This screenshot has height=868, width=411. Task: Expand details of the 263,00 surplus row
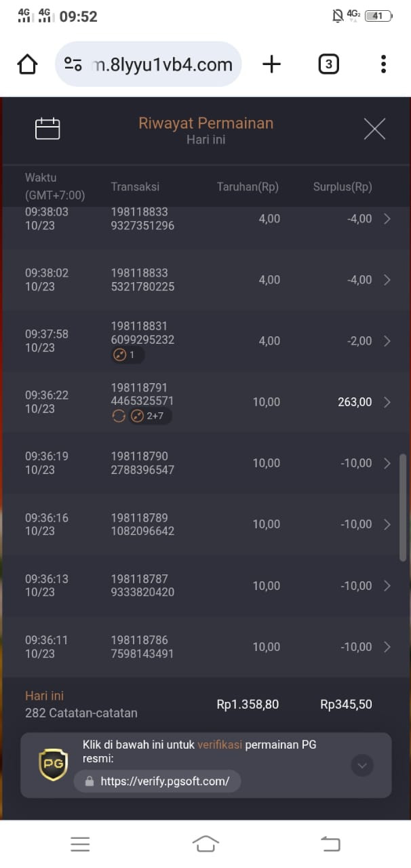point(387,402)
